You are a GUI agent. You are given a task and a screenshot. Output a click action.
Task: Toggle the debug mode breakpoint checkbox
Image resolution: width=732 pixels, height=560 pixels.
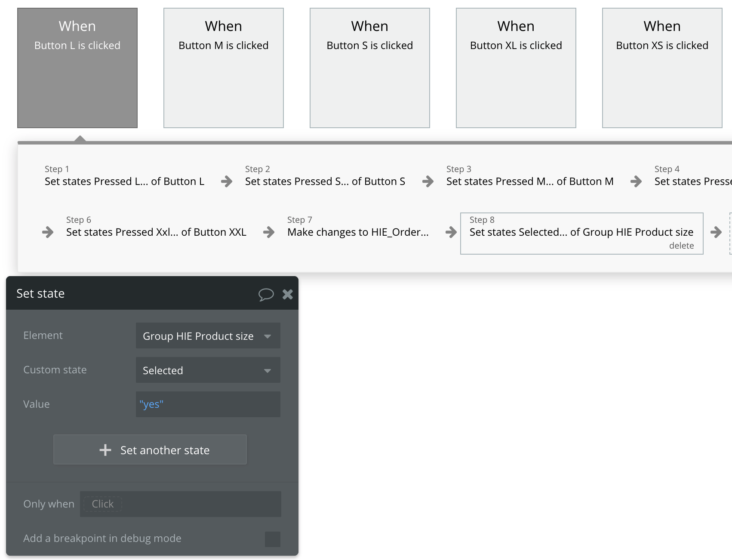coord(272,539)
